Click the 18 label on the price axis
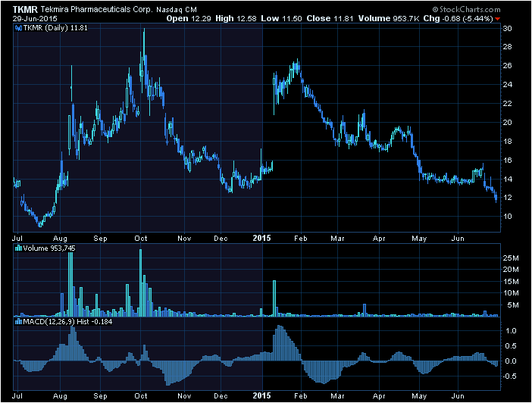 click(507, 142)
